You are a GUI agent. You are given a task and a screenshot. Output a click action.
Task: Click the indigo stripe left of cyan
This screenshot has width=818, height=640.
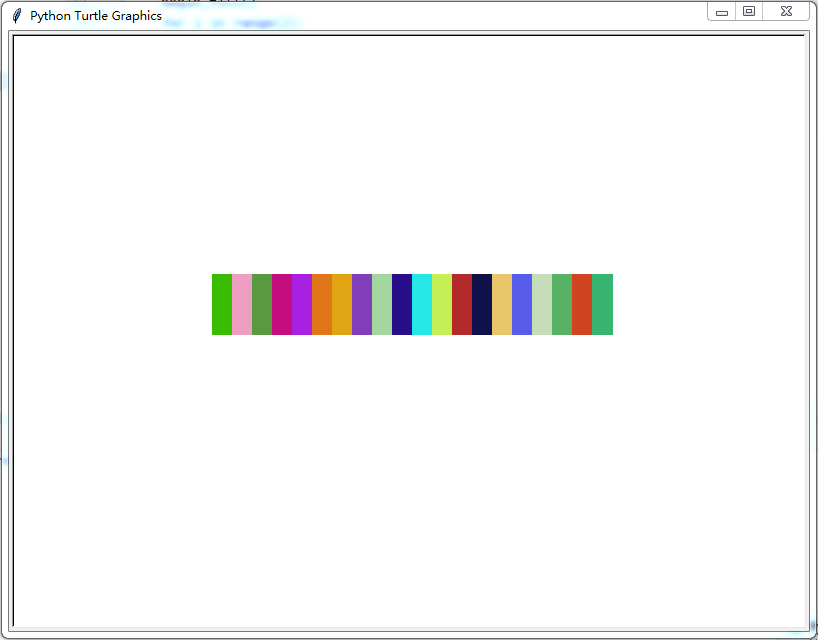(x=402, y=305)
